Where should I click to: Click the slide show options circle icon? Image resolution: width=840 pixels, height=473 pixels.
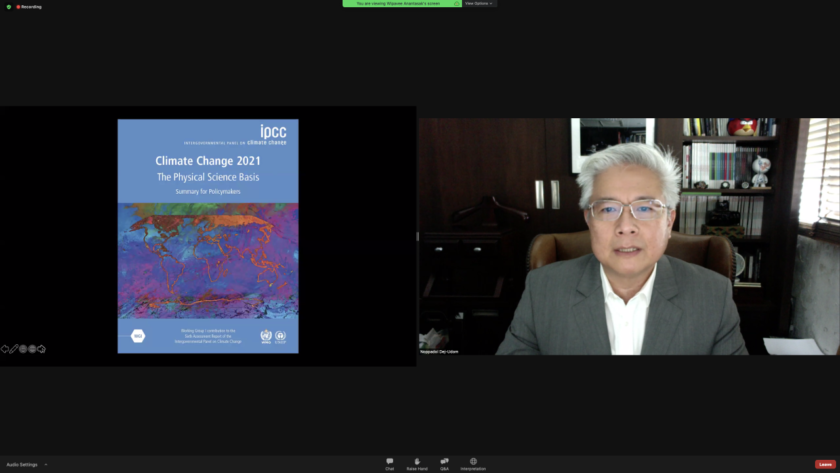32,349
